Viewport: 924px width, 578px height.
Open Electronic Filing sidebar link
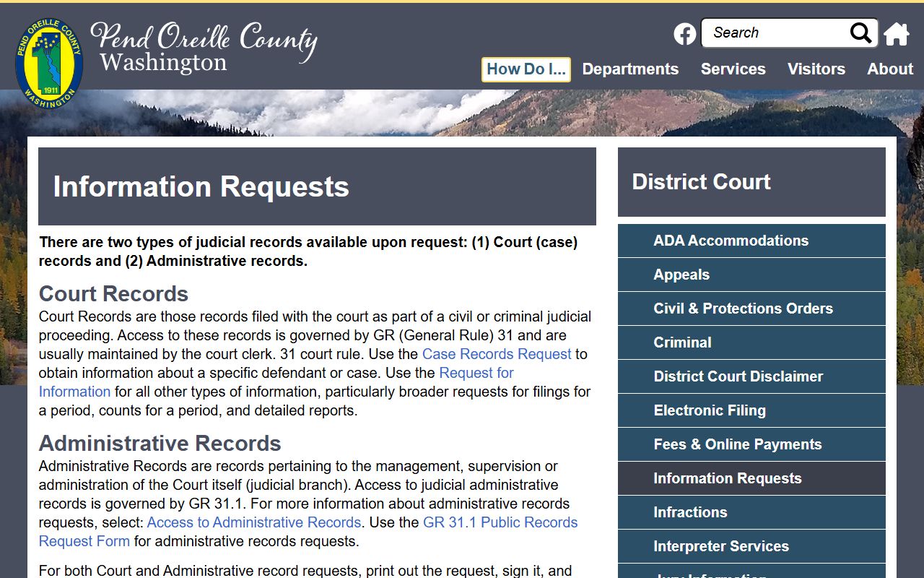pyautogui.click(x=751, y=410)
